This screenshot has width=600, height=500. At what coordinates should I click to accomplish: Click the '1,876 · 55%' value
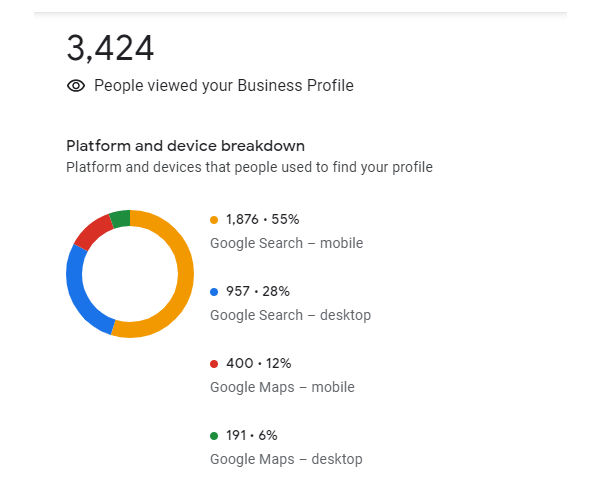point(262,220)
